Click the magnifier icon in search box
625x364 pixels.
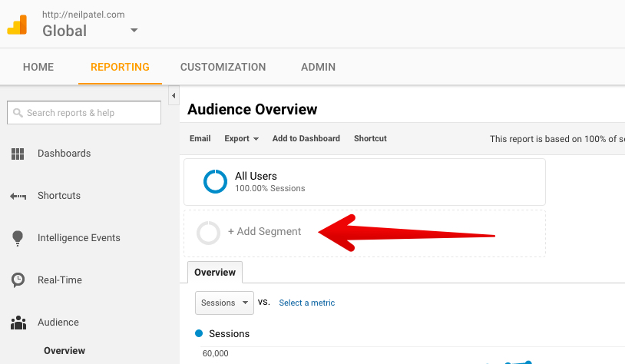[x=18, y=113]
